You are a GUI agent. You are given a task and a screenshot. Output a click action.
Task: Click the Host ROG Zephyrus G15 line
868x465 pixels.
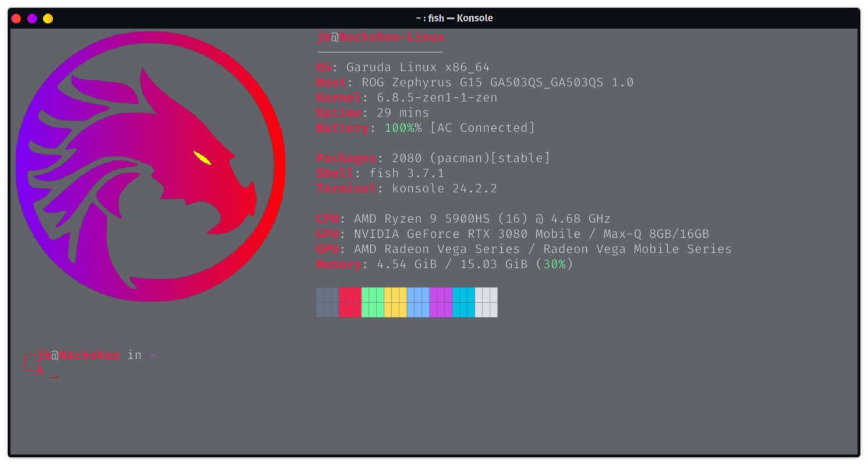(x=474, y=83)
